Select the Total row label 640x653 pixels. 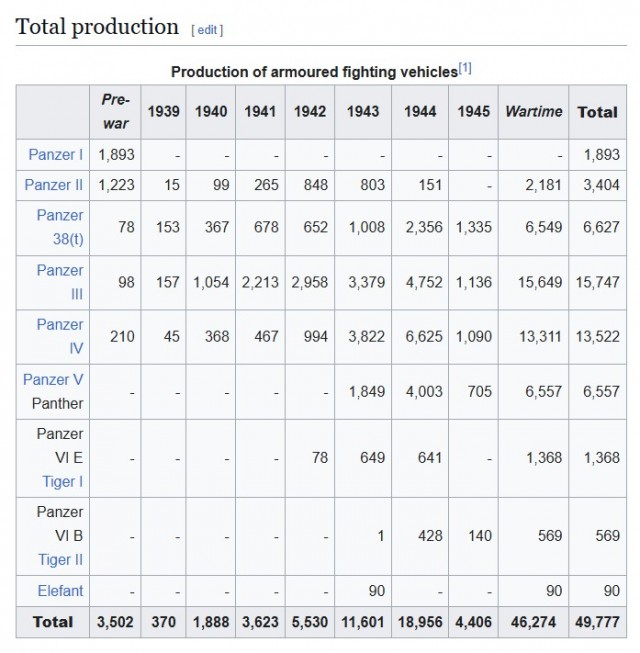pos(53,622)
